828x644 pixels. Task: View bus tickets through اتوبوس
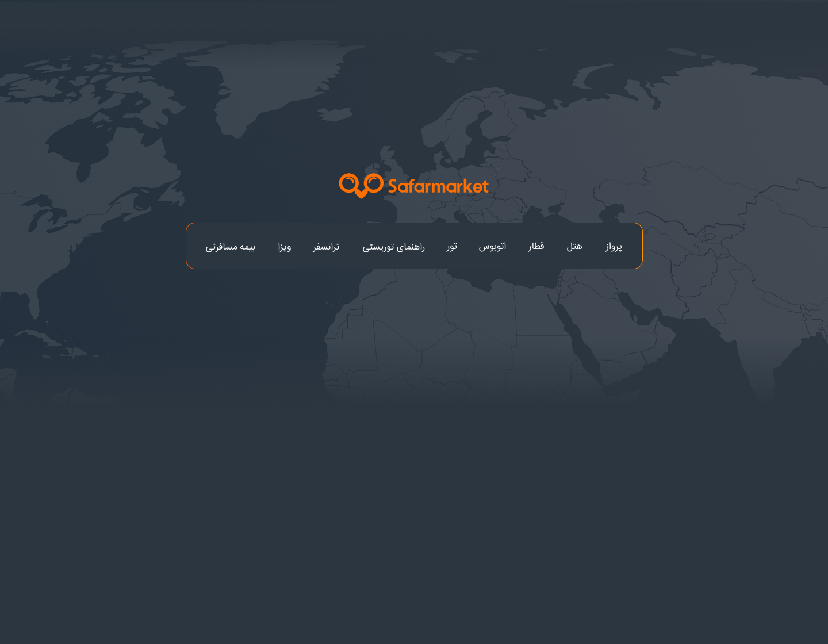pyautogui.click(x=492, y=247)
